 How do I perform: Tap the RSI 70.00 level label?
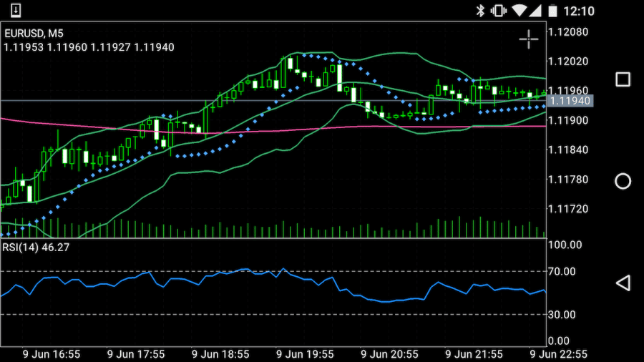pos(562,271)
